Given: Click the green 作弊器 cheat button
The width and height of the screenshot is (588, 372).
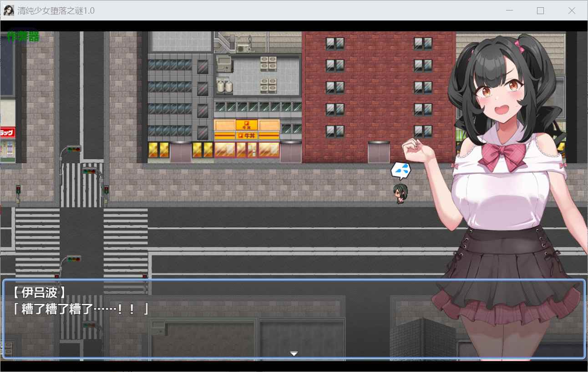Looking at the screenshot, I should (23, 37).
